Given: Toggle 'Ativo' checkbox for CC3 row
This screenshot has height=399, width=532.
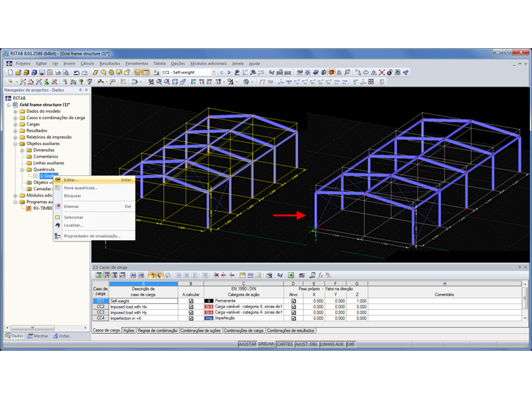Looking at the screenshot, I should 293,312.
